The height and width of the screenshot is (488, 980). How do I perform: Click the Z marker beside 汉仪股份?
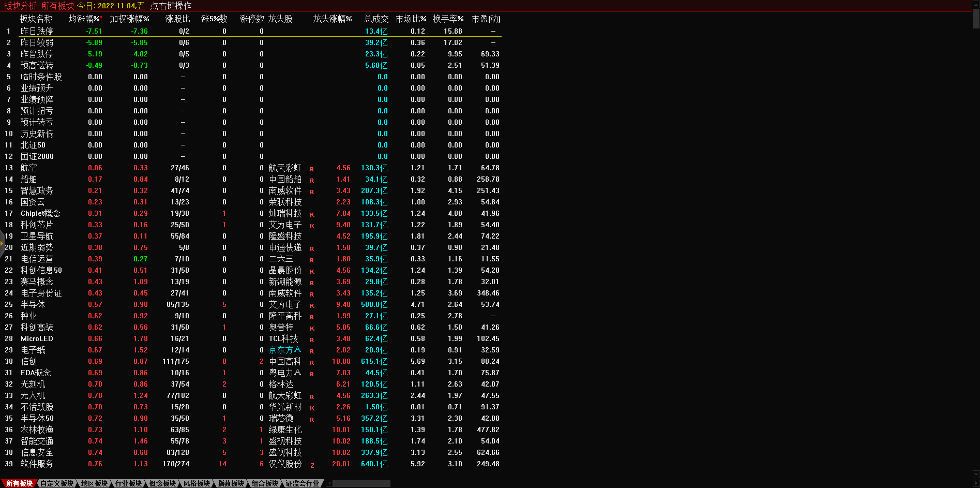click(312, 465)
